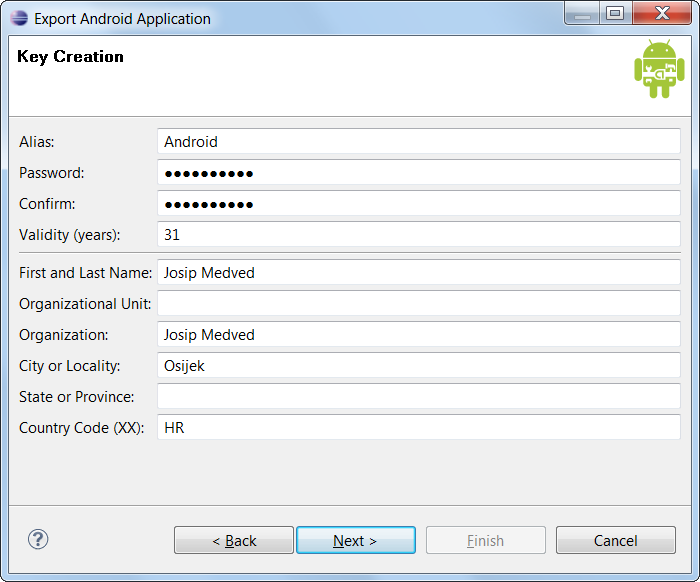Viewport: 700px width, 582px height.
Task: Click the Organization text field
Action: click(x=418, y=334)
